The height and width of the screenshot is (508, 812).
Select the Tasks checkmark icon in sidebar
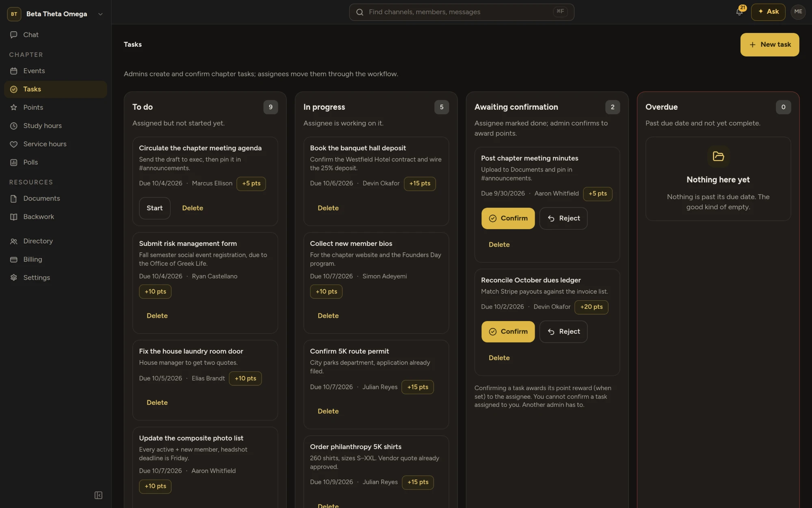tap(14, 89)
